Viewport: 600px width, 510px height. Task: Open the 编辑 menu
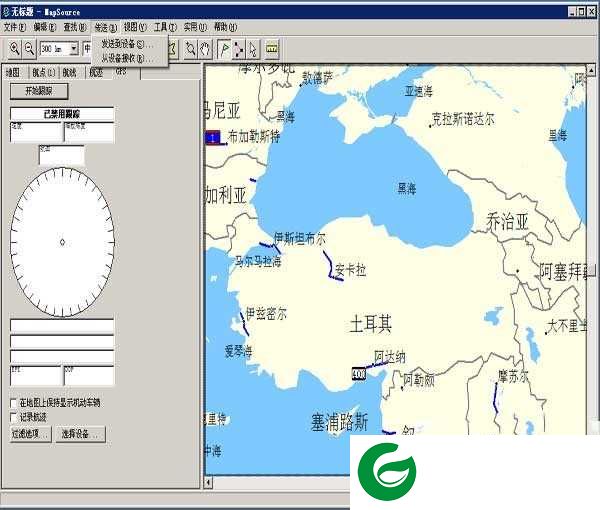pyautogui.click(x=45, y=27)
